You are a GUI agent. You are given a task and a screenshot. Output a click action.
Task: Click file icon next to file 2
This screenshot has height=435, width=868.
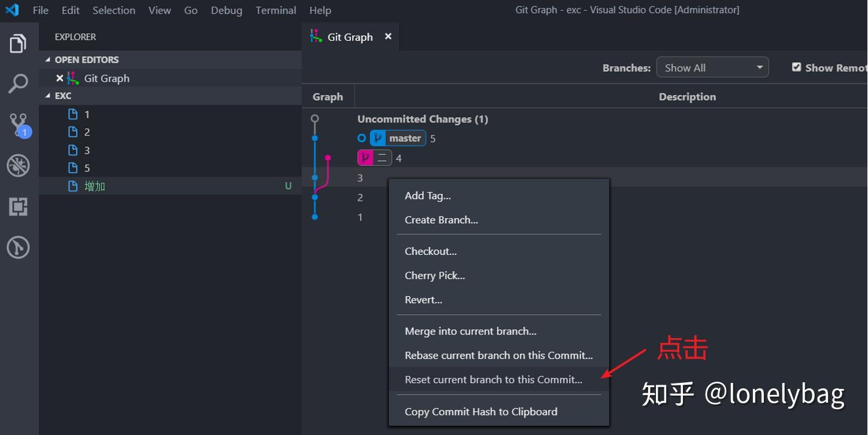73,132
